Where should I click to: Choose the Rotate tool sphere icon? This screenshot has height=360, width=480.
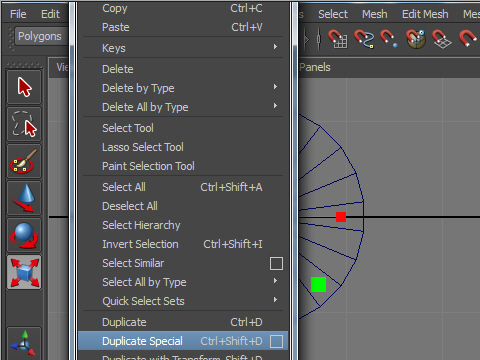pyautogui.click(x=24, y=235)
